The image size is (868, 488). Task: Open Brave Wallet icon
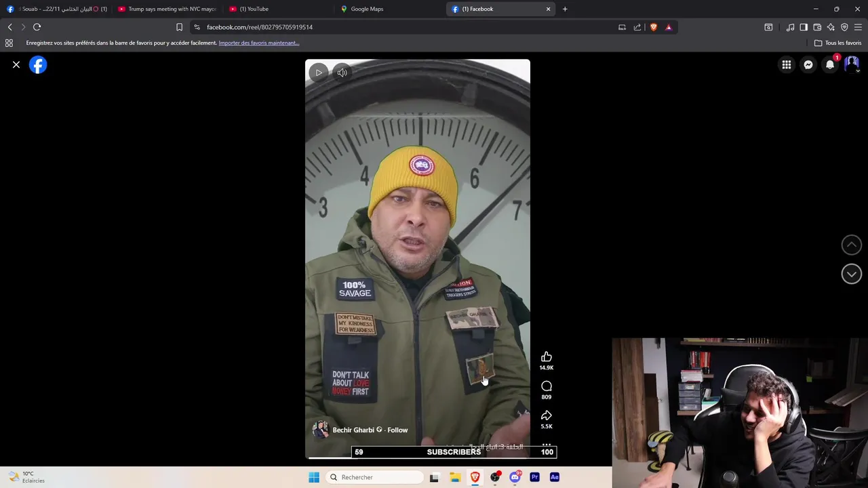[817, 27]
